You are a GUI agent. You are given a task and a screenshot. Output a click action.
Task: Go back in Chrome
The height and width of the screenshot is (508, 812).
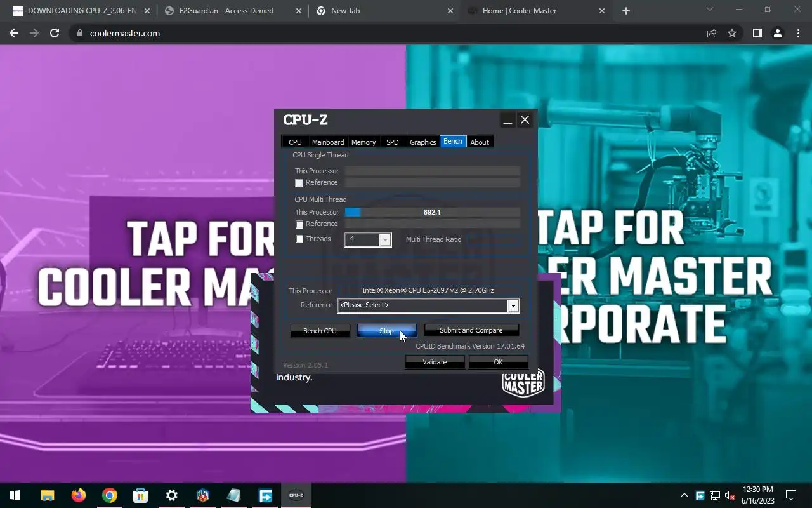[14, 33]
